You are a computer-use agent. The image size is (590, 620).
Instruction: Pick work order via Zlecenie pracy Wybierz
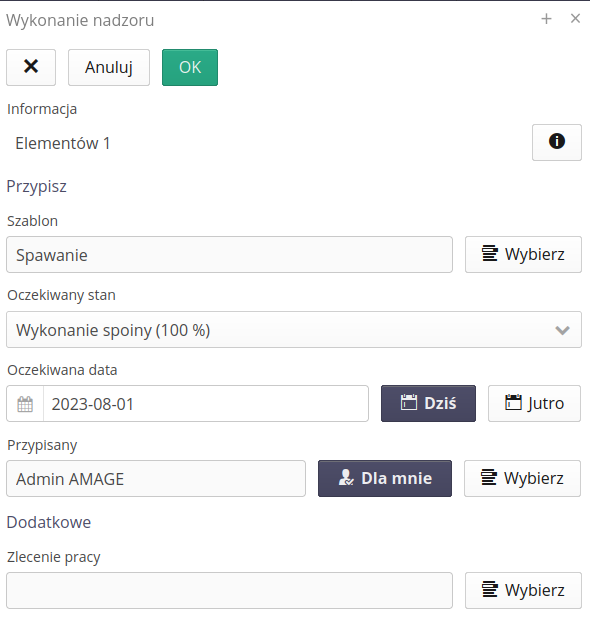point(523,590)
